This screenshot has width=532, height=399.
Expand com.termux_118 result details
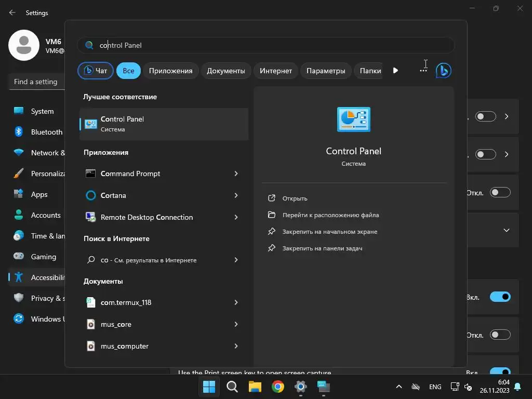pyautogui.click(x=236, y=302)
